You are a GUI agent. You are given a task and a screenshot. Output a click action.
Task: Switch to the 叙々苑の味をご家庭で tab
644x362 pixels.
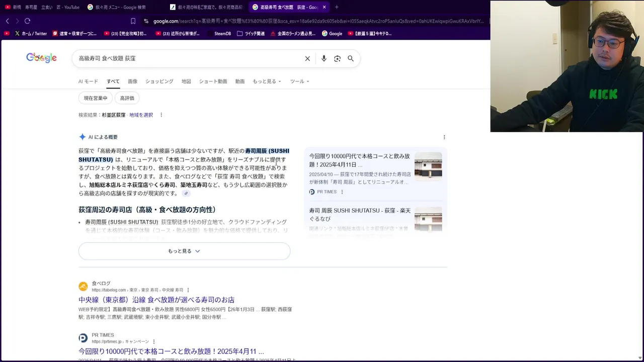206,7
